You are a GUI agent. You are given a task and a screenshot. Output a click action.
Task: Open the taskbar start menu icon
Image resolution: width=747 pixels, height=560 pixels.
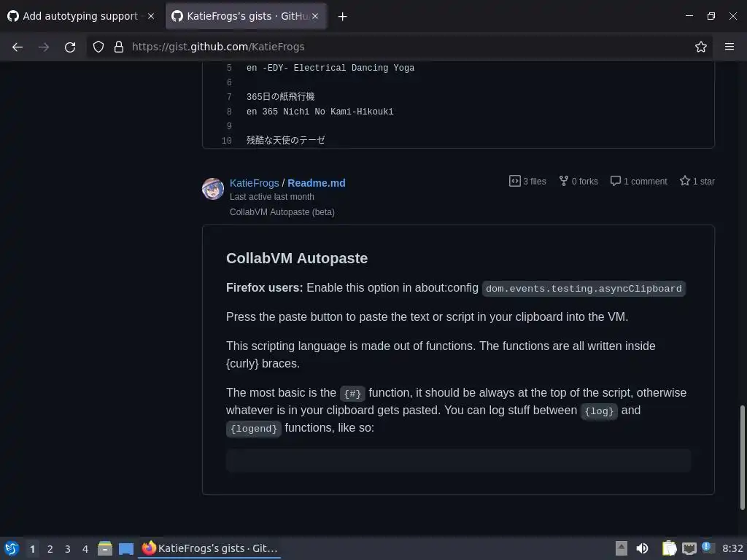pos(12,548)
